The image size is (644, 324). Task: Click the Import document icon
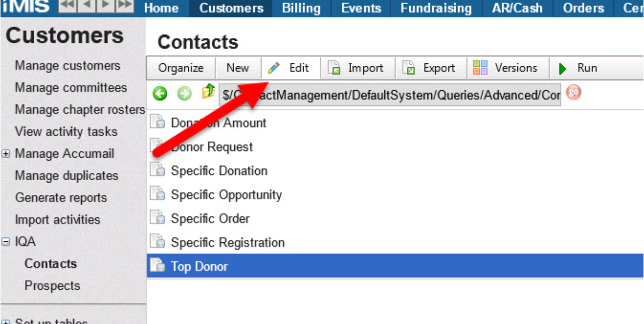pos(334,68)
